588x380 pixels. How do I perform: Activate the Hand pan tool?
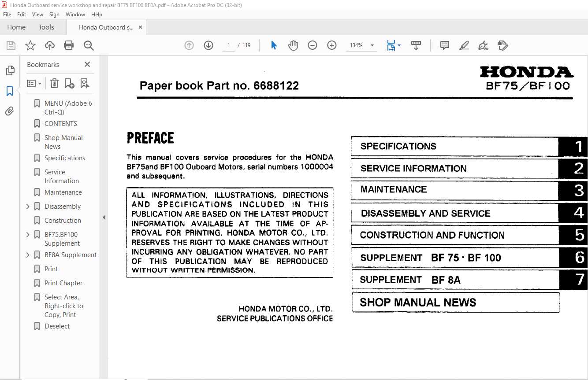pos(293,45)
